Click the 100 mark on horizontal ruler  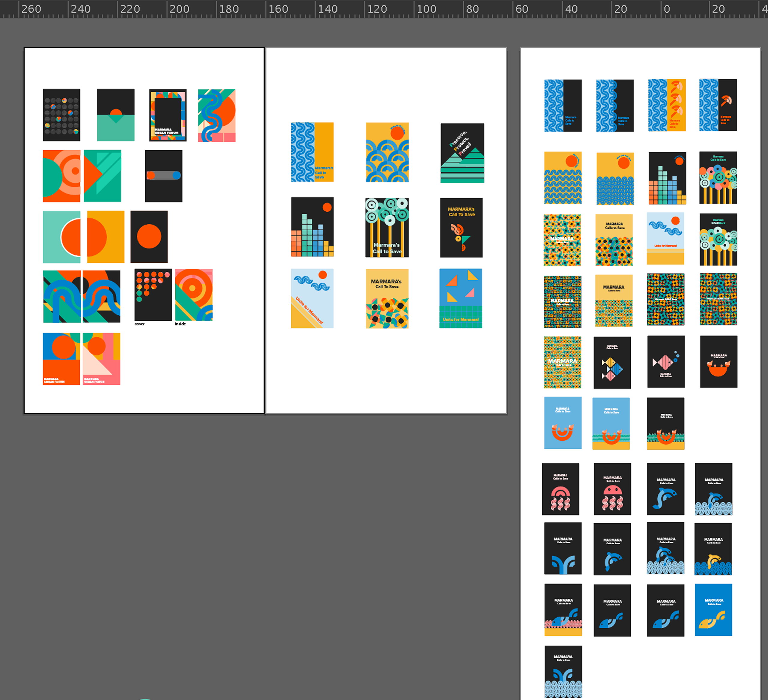click(x=426, y=9)
